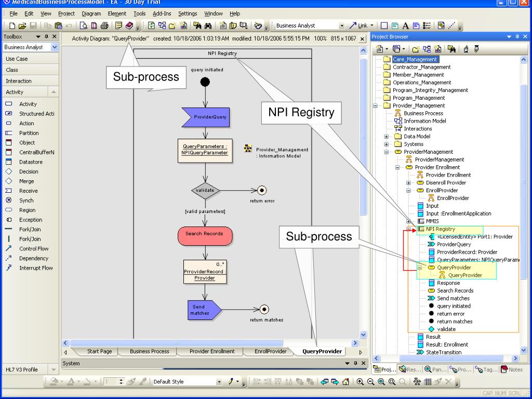
Task: Click New Diagram icon in Project Browser toolbar
Action: 427,49
